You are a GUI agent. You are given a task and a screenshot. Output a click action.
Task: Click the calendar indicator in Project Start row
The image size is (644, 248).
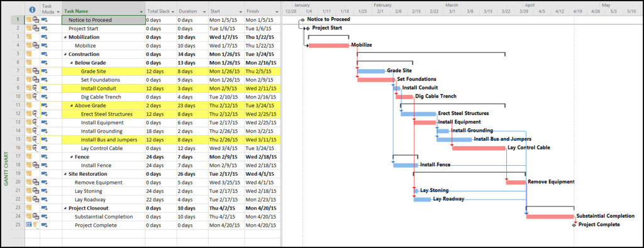coord(35,28)
